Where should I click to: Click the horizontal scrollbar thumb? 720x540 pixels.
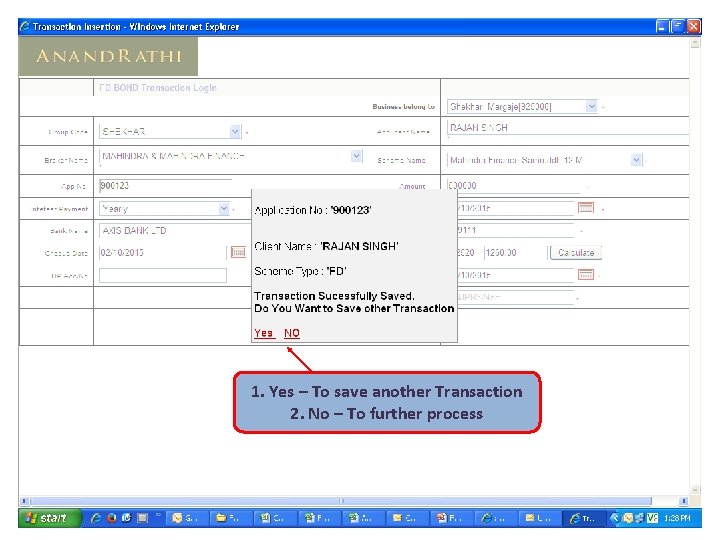tap(340, 501)
